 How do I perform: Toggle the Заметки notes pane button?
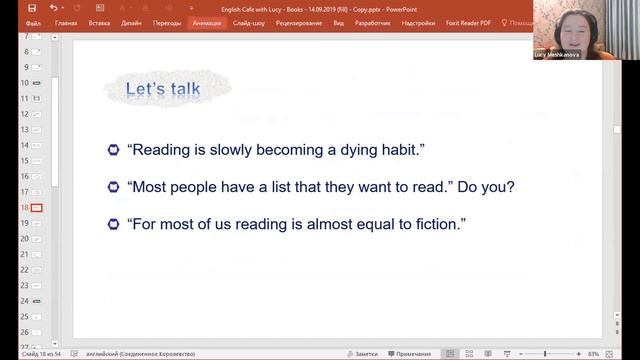(x=362, y=354)
